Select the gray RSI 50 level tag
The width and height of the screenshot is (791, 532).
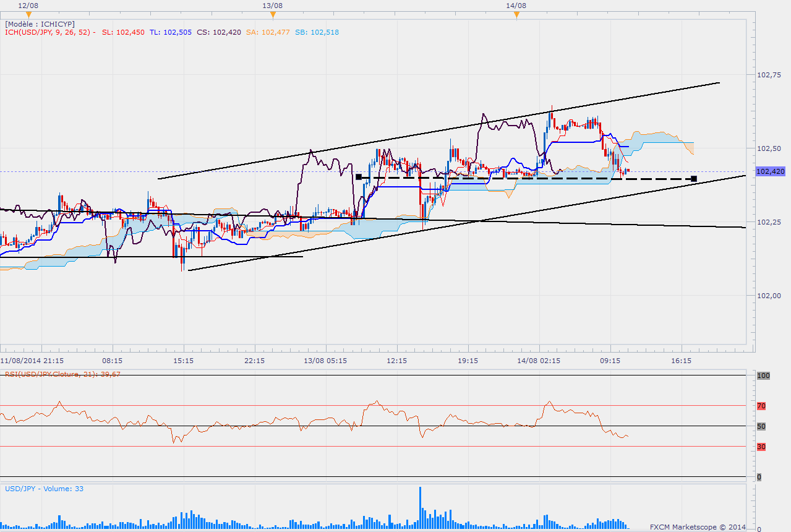761,426
